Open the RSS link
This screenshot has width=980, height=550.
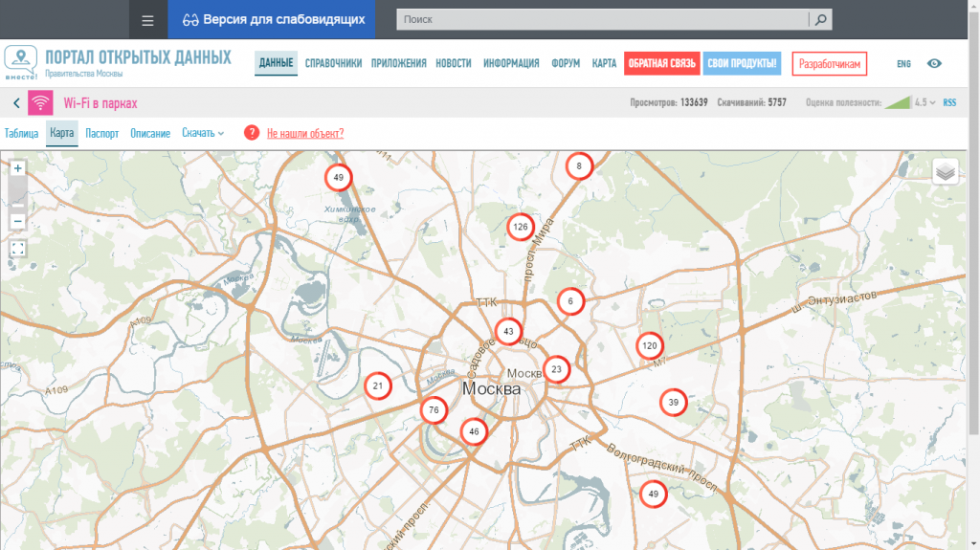pyautogui.click(x=949, y=102)
